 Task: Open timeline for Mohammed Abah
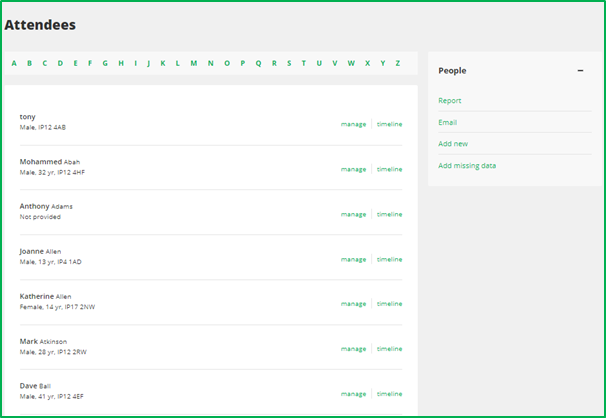click(390, 169)
